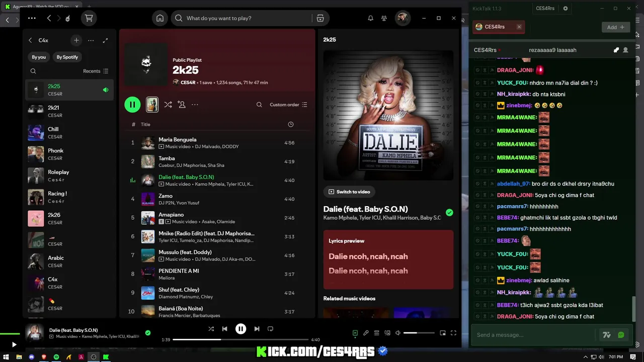
Task: Mute the Spotify volume speaker
Action: click(398, 333)
